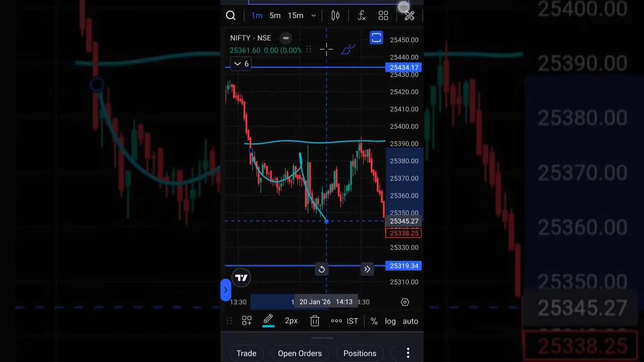This screenshot has height=362, width=644.
Task: Select the brush drawing tool
Action: point(348,49)
